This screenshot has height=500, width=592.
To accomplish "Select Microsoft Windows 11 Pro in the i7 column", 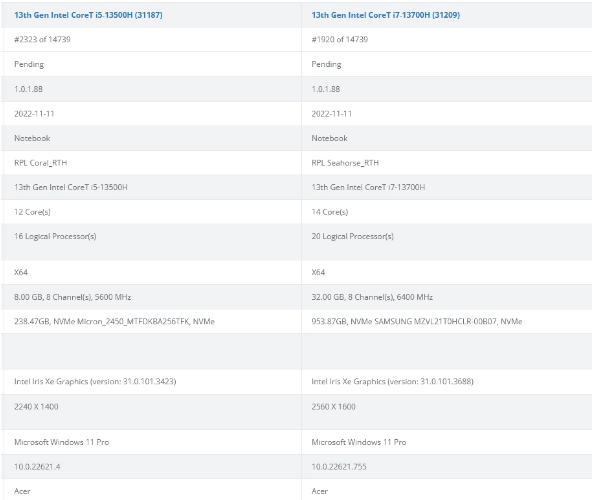I will pos(359,442).
